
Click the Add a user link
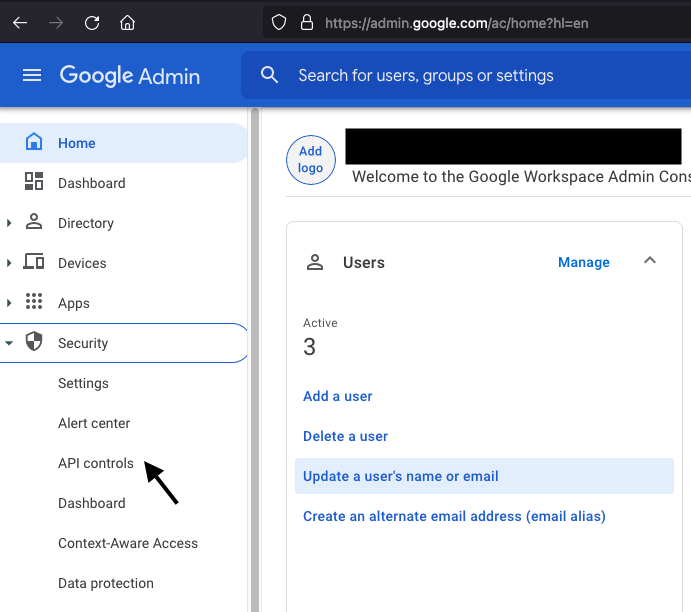click(338, 396)
